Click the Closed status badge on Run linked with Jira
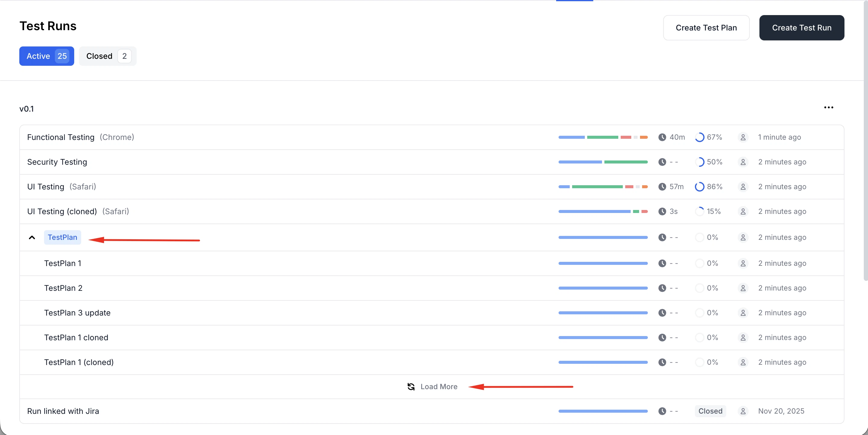The width and height of the screenshot is (868, 435). tap(710, 411)
